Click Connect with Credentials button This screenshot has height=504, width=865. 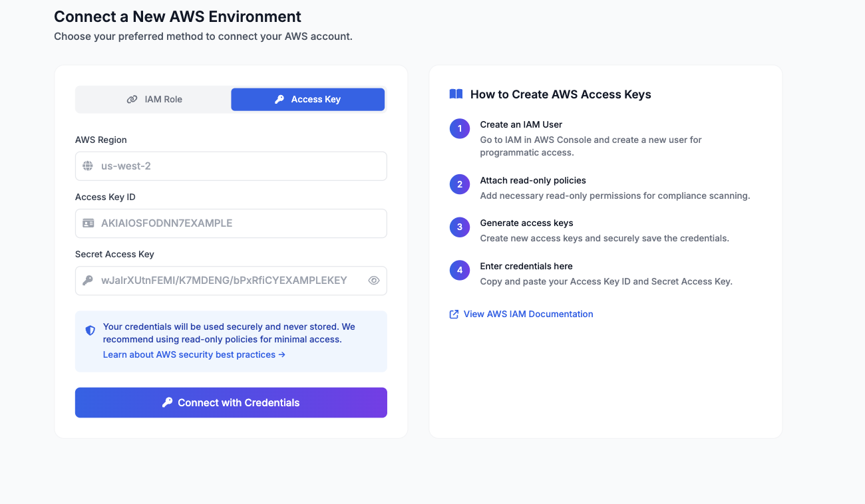pyautogui.click(x=231, y=403)
